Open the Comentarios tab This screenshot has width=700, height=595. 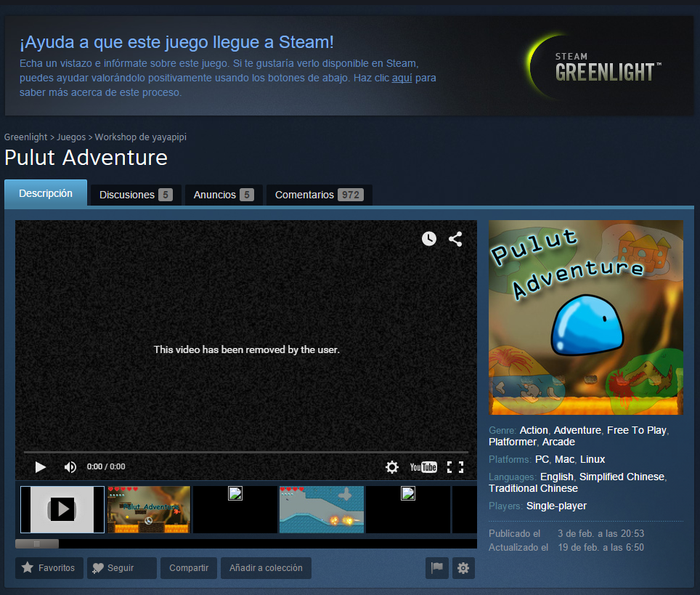(x=320, y=195)
